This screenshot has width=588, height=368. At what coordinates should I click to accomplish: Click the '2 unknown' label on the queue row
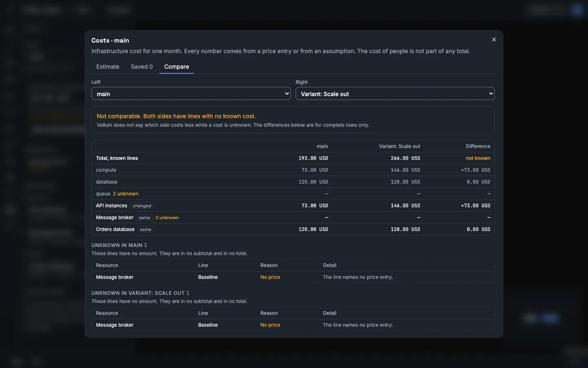pyautogui.click(x=126, y=194)
